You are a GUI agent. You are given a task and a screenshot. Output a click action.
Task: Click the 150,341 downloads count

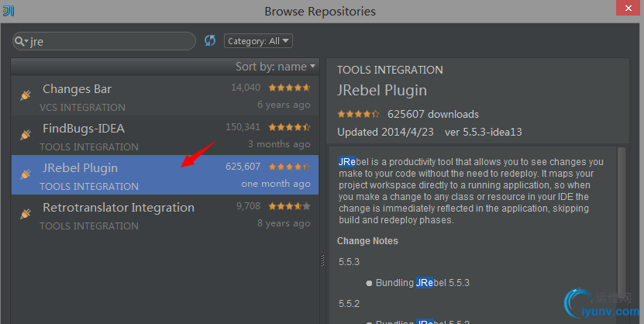[x=243, y=127]
